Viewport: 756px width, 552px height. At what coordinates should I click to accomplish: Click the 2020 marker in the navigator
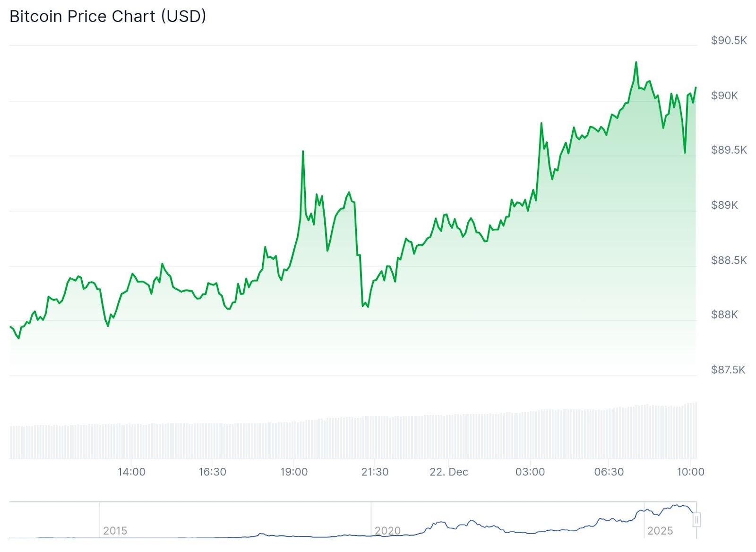pos(387,531)
